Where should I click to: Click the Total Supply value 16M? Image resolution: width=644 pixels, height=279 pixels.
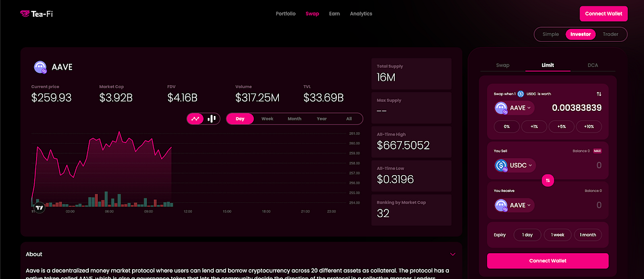tap(386, 77)
